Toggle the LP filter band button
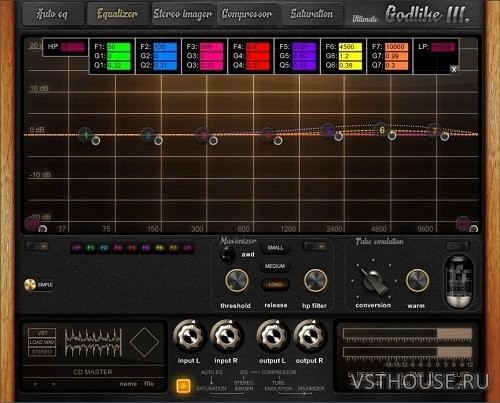Viewport: 500px width, 403px height. (x=187, y=248)
